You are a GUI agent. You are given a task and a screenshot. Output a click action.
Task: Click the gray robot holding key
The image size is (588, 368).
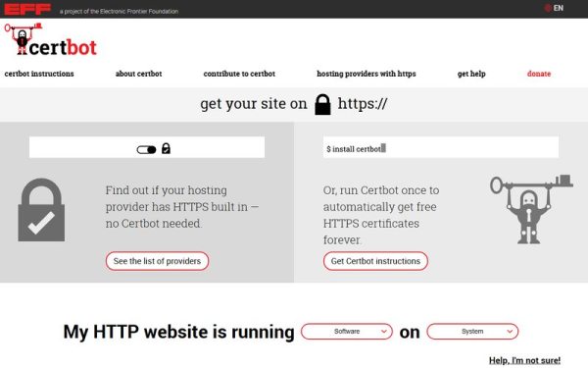coord(531,210)
